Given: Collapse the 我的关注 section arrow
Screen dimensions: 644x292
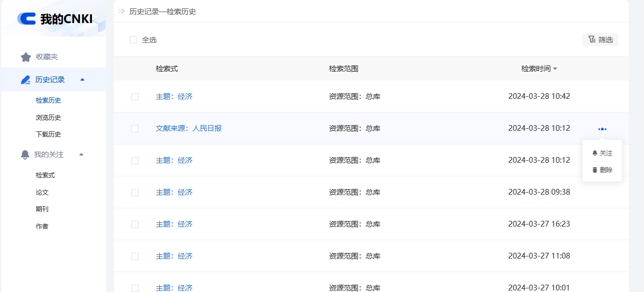Looking at the screenshot, I should (x=81, y=154).
